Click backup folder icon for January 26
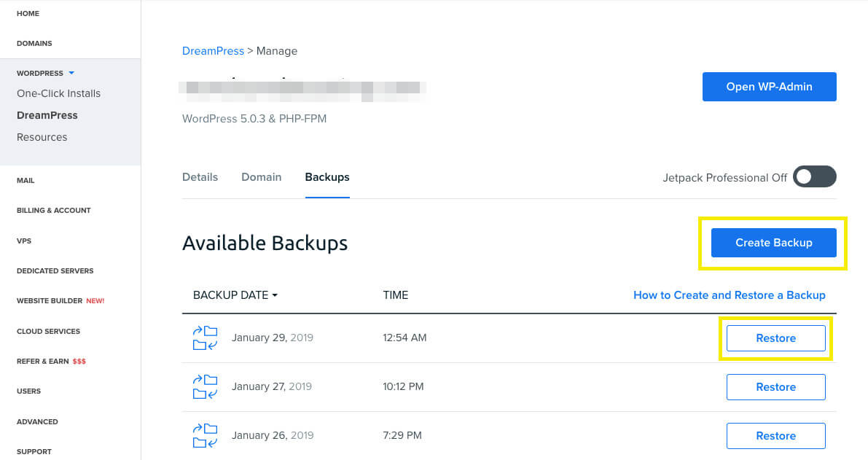The image size is (868, 460). coord(205,436)
